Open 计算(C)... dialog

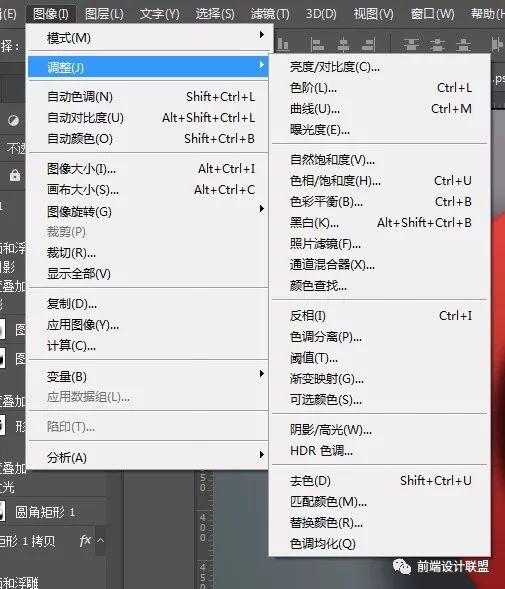pyautogui.click(x=149, y=346)
